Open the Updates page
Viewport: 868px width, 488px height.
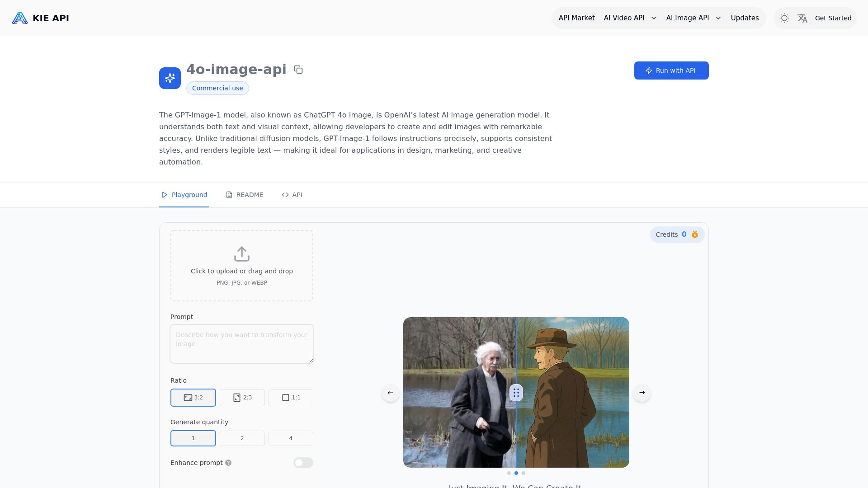[745, 18]
